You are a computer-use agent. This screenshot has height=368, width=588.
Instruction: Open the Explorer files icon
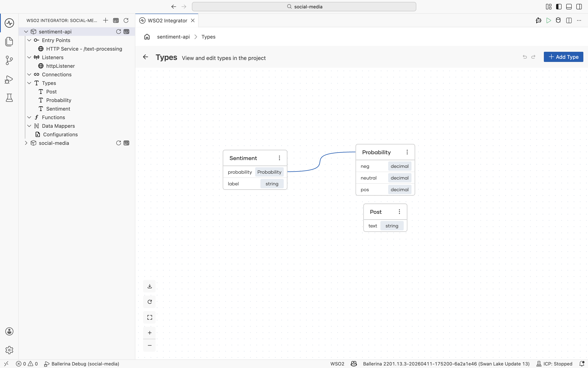pyautogui.click(x=9, y=42)
